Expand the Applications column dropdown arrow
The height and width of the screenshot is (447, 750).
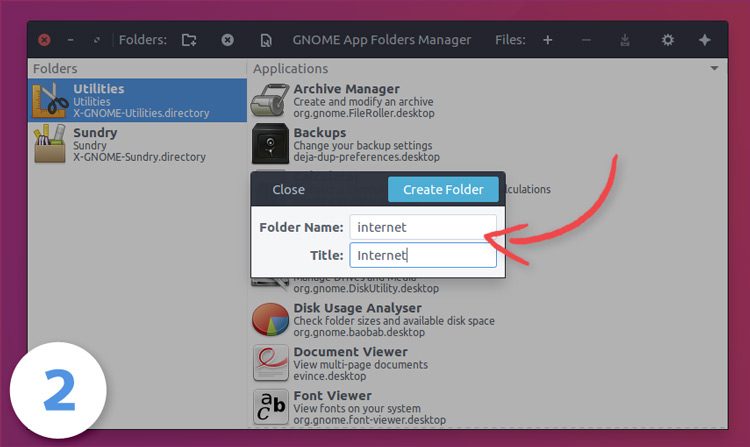pyautogui.click(x=714, y=68)
